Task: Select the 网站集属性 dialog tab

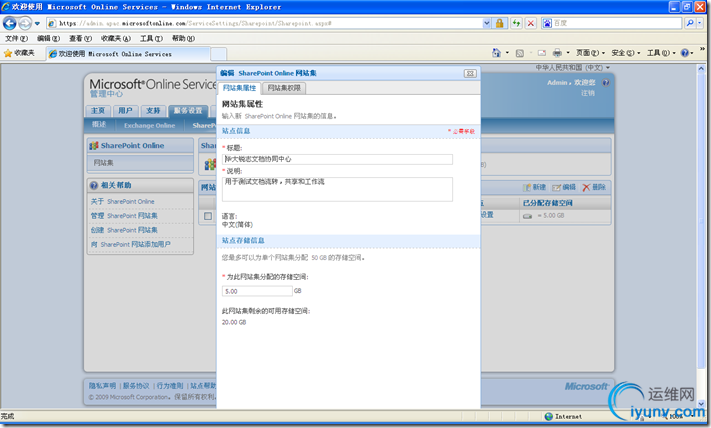Action: tap(239, 88)
